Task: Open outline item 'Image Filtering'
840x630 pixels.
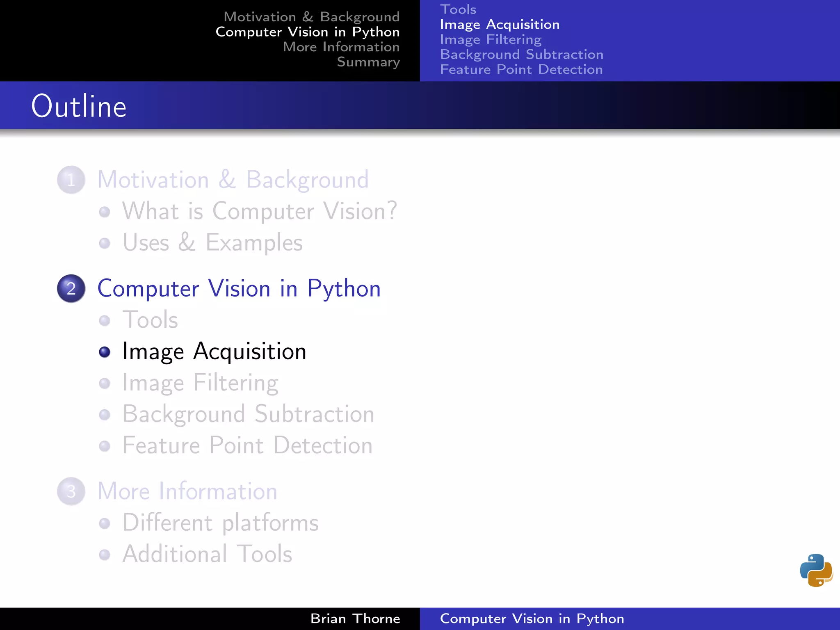Action: click(x=200, y=383)
